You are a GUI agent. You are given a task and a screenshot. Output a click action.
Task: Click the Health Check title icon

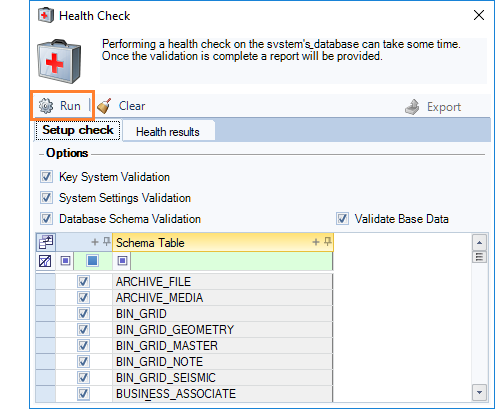tap(46, 16)
